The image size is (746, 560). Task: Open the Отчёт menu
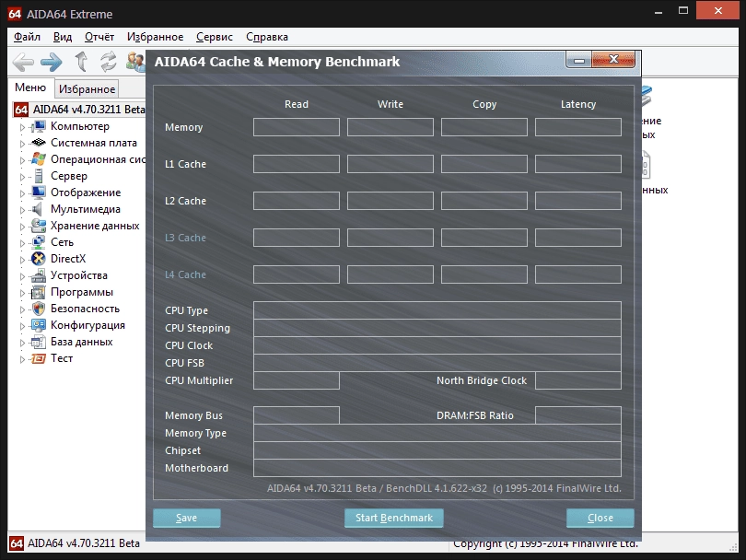[x=99, y=37]
